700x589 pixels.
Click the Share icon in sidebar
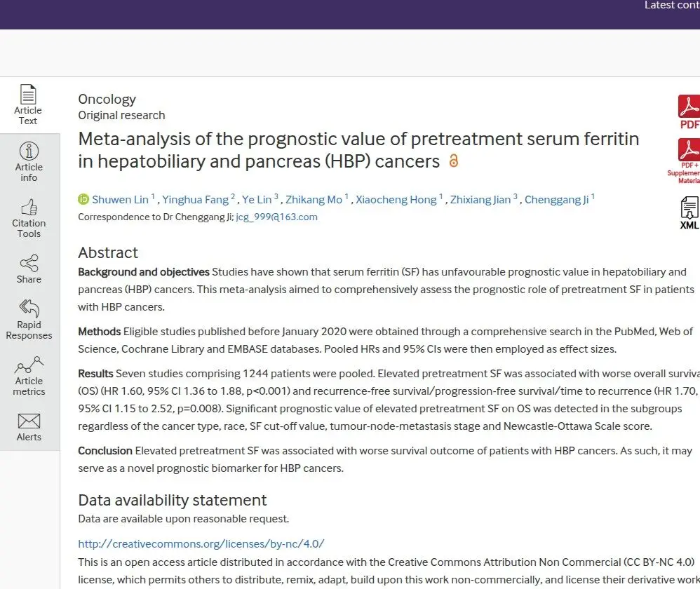coord(29,263)
